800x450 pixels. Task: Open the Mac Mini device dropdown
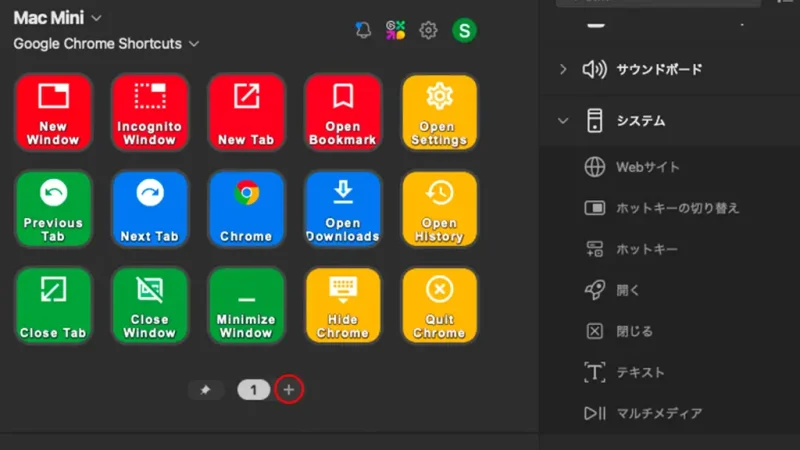pos(57,18)
